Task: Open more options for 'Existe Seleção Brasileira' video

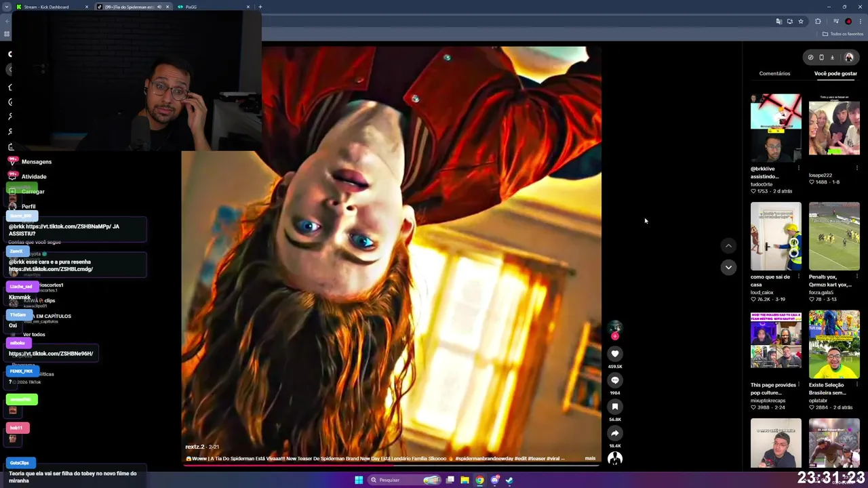Action: [856, 384]
